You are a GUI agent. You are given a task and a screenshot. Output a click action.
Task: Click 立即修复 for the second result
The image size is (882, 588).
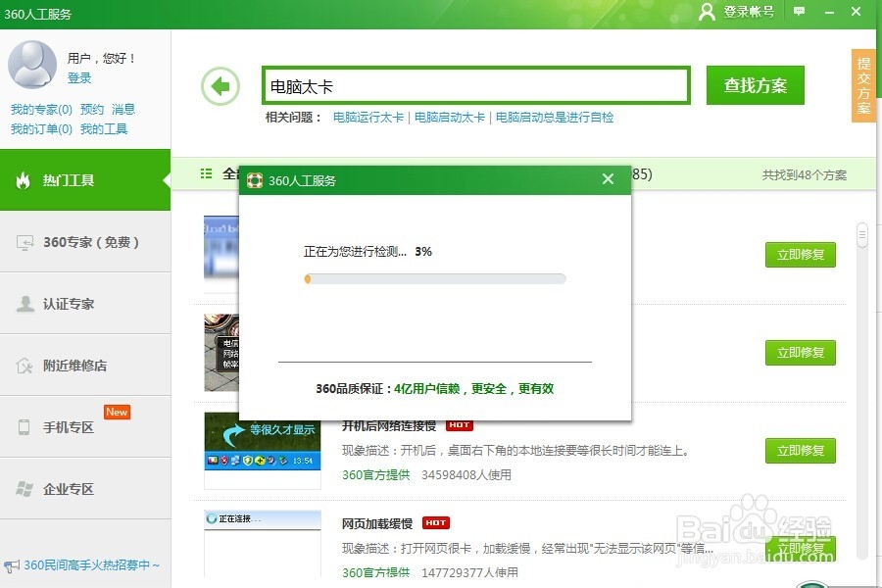click(801, 353)
